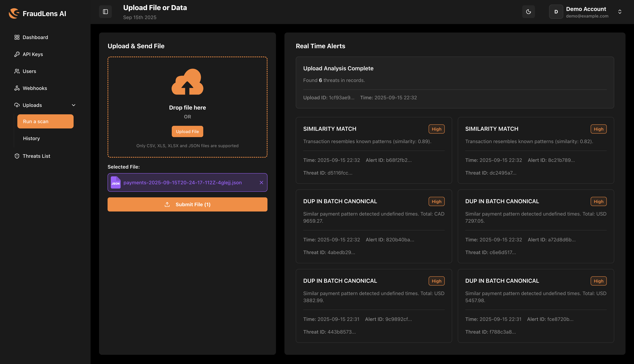The width and height of the screenshot is (634, 364).
Task: Open the Users section
Action: coord(29,71)
